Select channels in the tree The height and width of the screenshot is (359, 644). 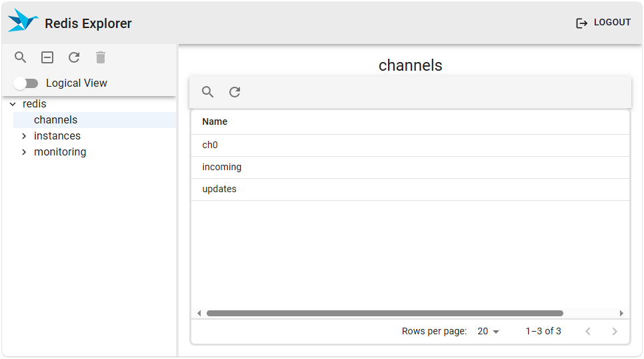(56, 120)
